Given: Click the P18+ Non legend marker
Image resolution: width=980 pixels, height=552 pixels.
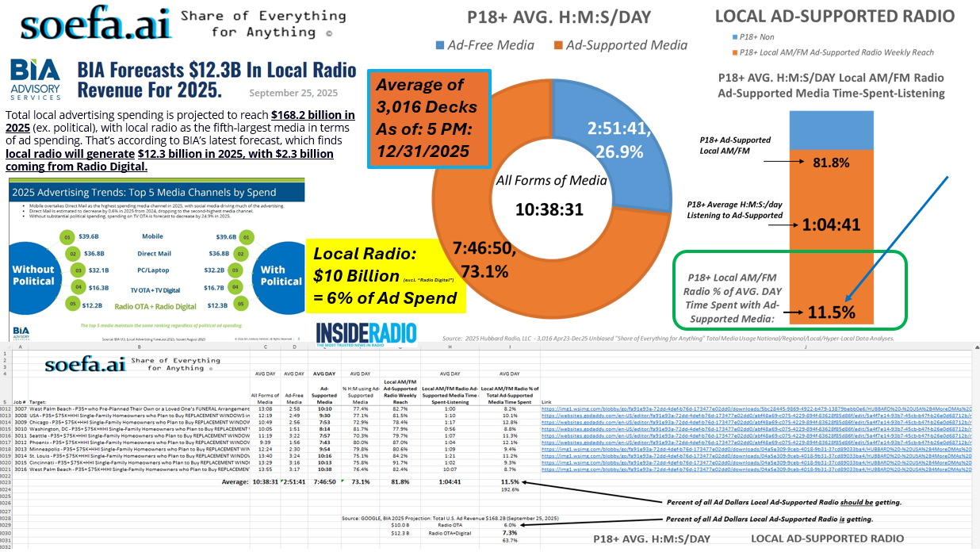Looking at the screenshot, I should 733,36.
